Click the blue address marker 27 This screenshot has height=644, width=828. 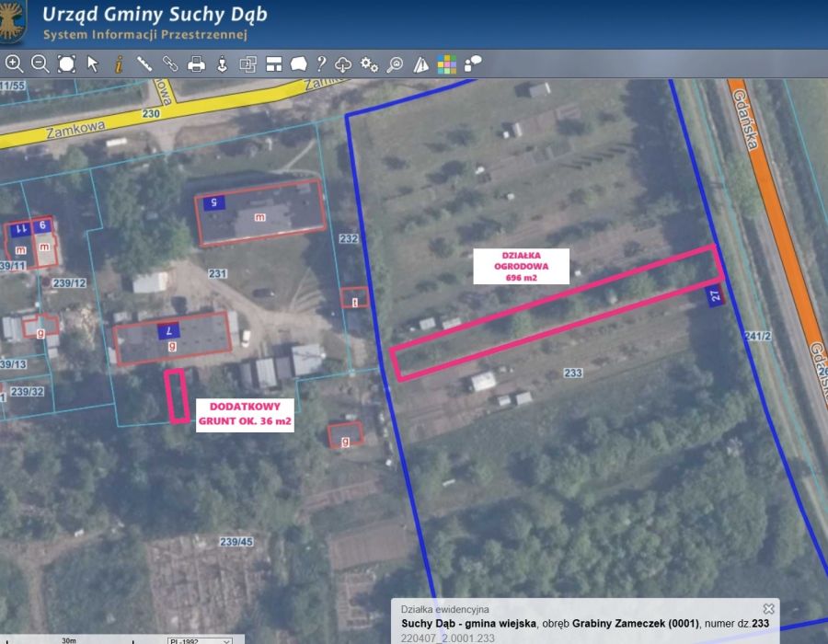pos(716,295)
